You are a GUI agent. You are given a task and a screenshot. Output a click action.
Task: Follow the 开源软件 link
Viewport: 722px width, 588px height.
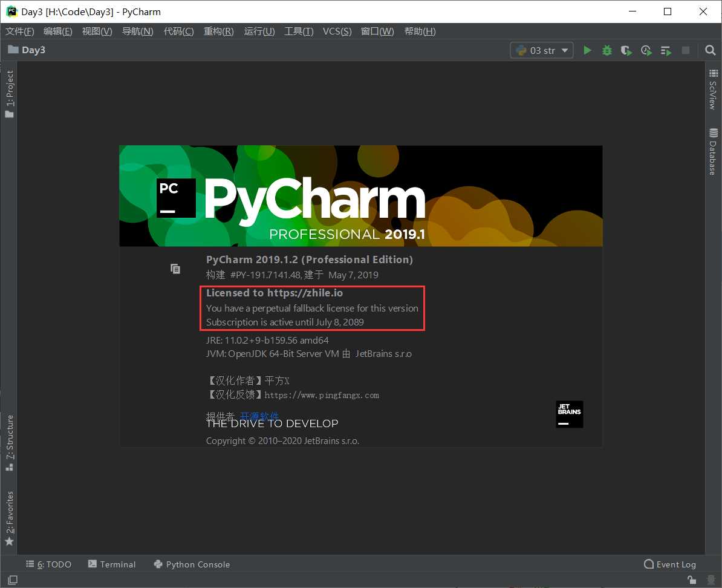pos(259,416)
